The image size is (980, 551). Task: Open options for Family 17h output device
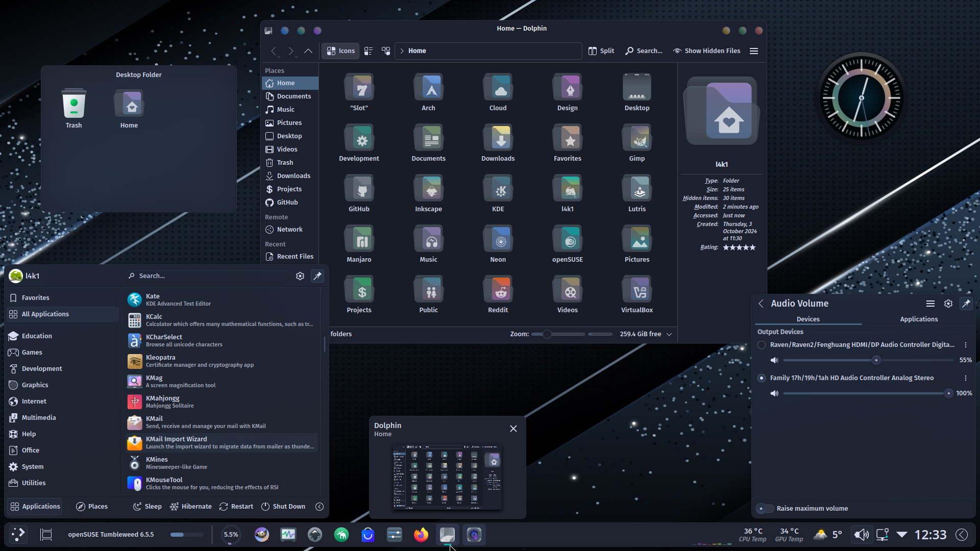click(x=966, y=378)
